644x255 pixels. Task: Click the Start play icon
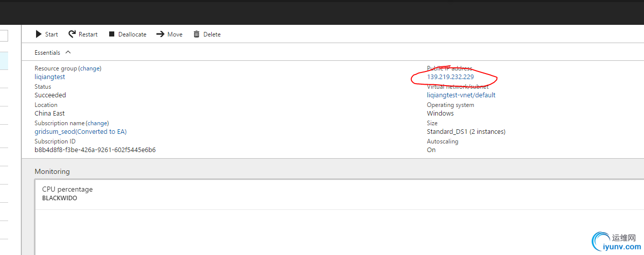39,34
